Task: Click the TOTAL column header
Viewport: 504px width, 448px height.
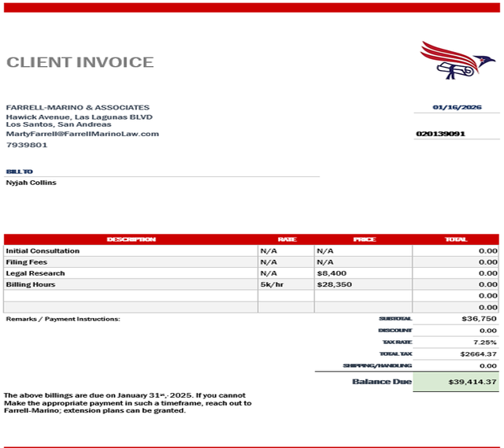Action: [x=456, y=239]
